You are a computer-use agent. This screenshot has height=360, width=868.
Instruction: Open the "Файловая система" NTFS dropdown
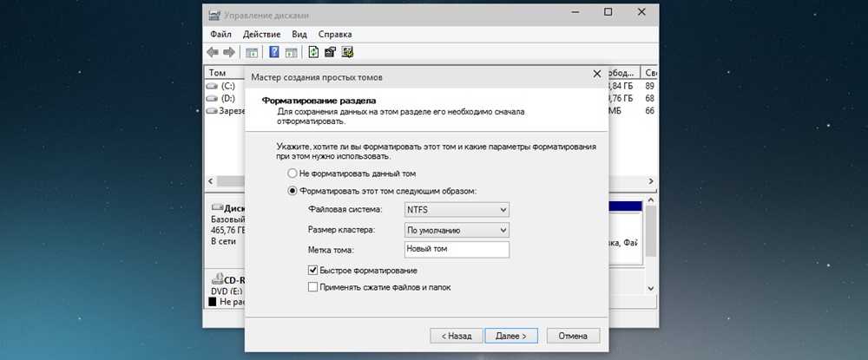pos(456,210)
